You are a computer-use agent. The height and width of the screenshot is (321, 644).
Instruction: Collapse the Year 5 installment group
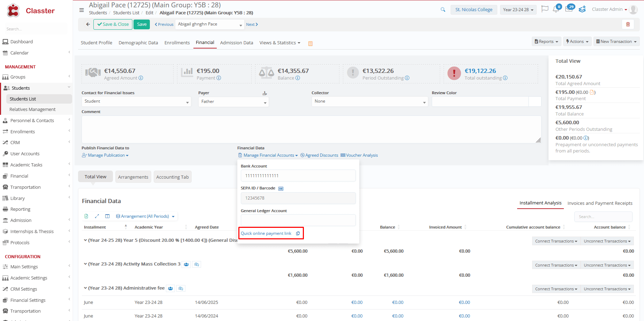(x=85, y=240)
